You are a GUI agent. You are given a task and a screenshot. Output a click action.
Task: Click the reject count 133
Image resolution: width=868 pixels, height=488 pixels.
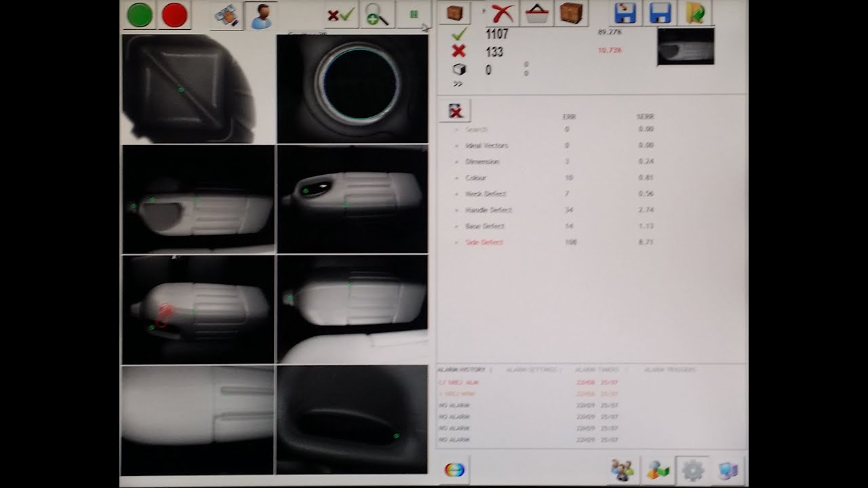pos(494,52)
